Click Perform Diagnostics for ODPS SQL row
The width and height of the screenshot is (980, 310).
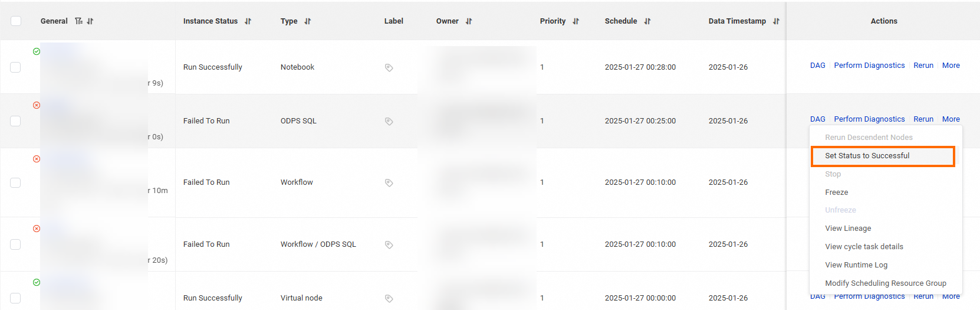869,119
